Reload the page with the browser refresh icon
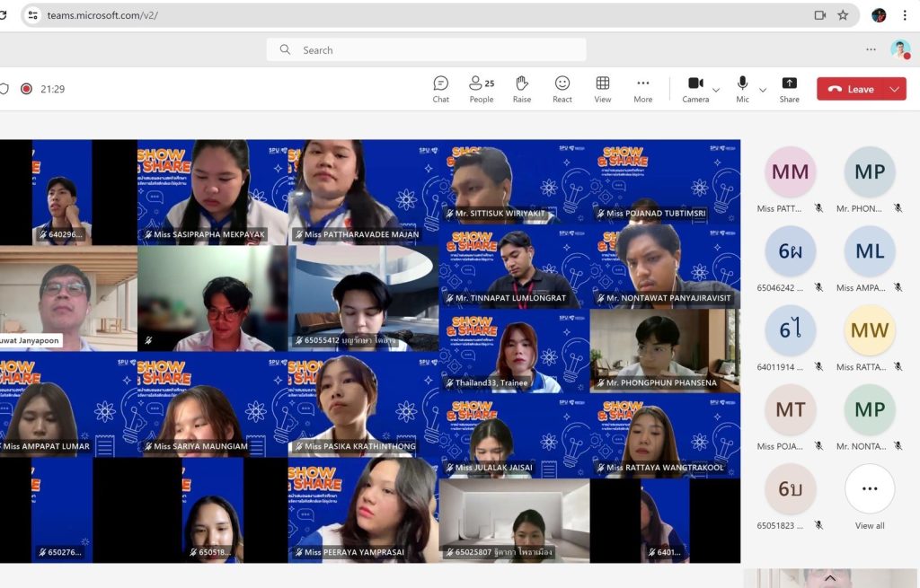This screenshot has width=920, height=588. (x=3, y=15)
